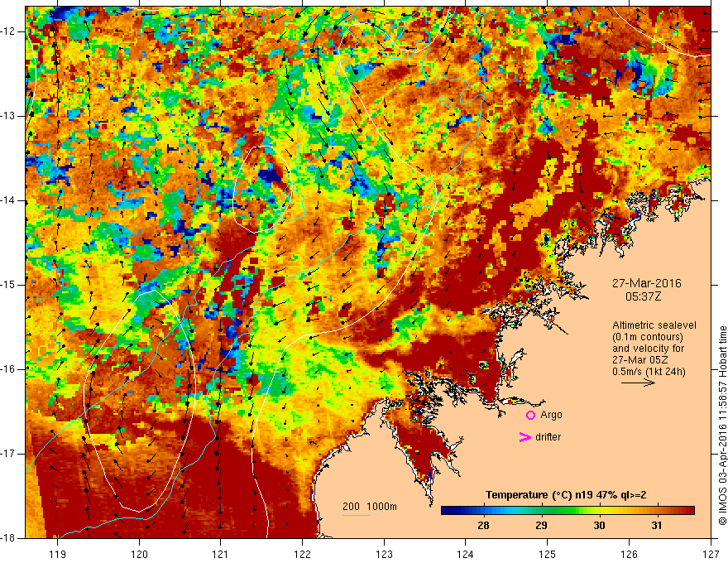Viewport: 728px width, 563px height.
Task: Click the 0.5m/s velocity scale arrow
Action: pos(638,383)
